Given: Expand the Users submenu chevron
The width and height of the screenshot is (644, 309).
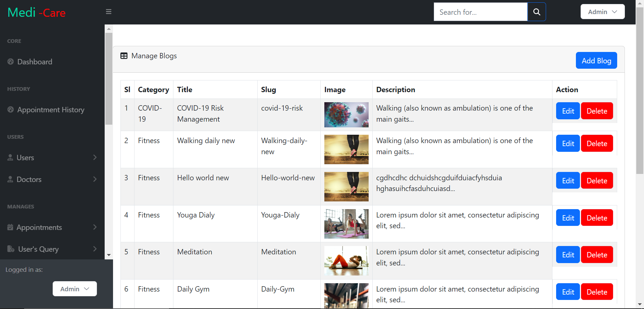Looking at the screenshot, I should (x=95, y=158).
